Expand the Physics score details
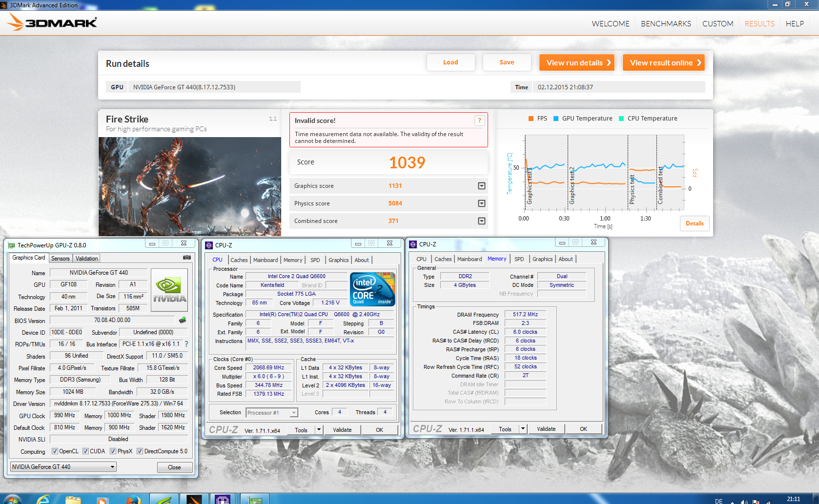The image size is (819, 504). click(x=482, y=203)
